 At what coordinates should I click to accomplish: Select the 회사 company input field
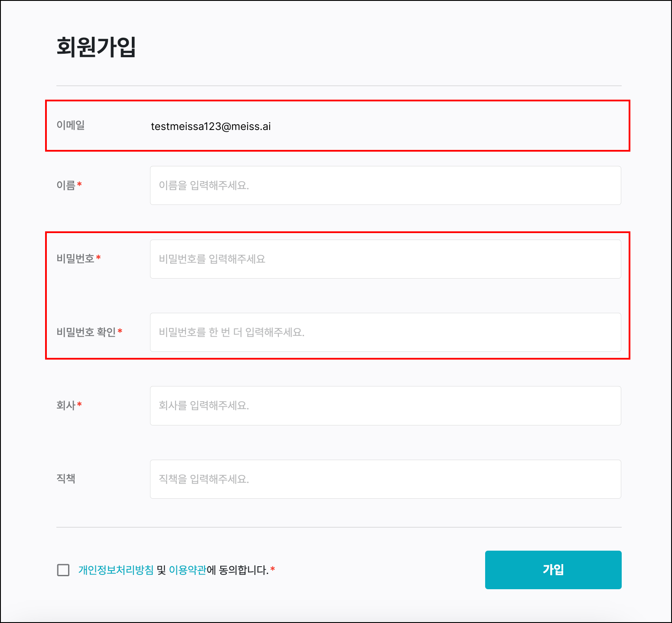pyautogui.click(x=385, y=406)
